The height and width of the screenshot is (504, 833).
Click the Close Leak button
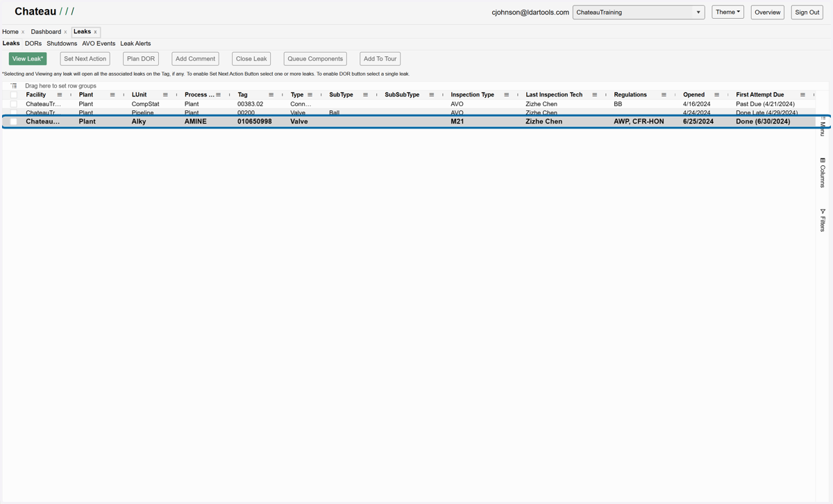point(251,59)
